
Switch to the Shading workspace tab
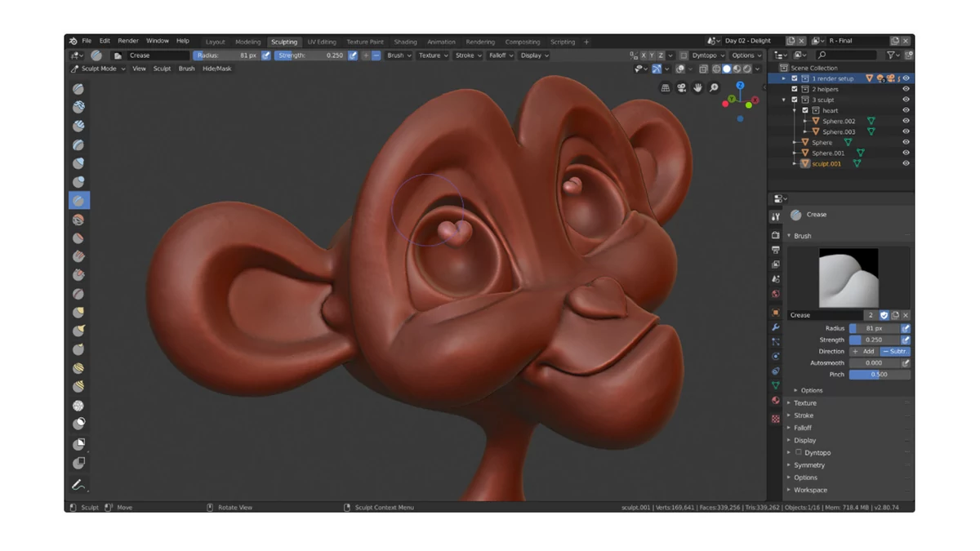[x=405, y=42]
